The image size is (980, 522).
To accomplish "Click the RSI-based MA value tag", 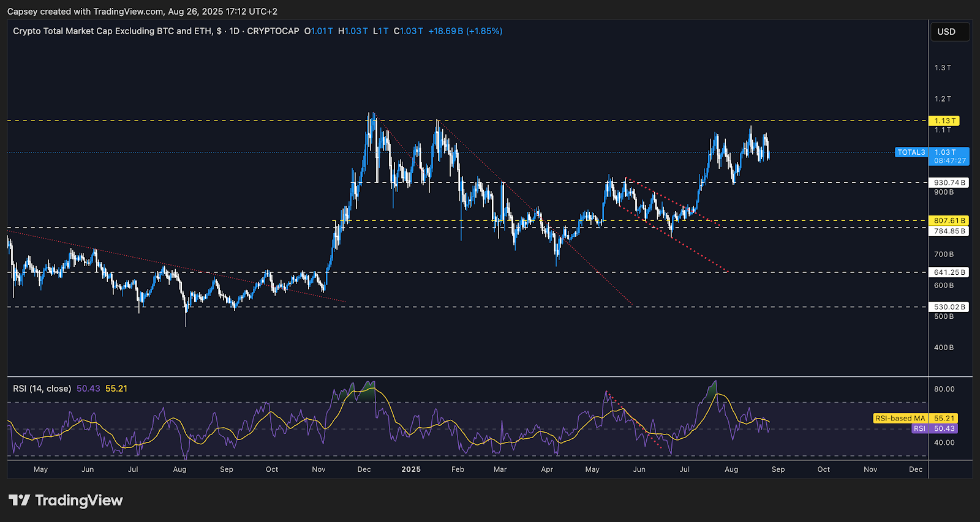I will (900, 419).
